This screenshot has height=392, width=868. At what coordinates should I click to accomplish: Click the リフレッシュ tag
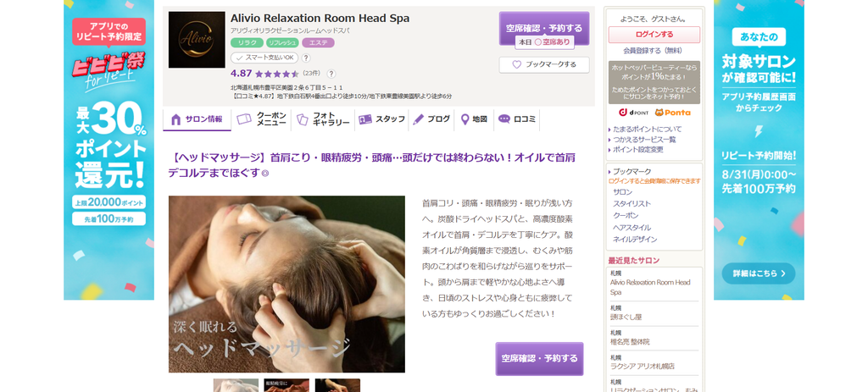pos(282,42)
